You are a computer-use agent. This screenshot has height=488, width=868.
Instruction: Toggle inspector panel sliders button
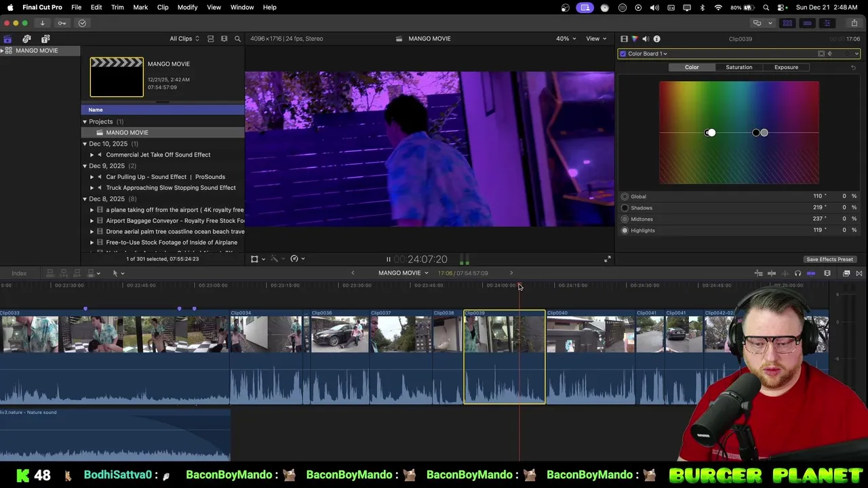(x=827, y=23)
